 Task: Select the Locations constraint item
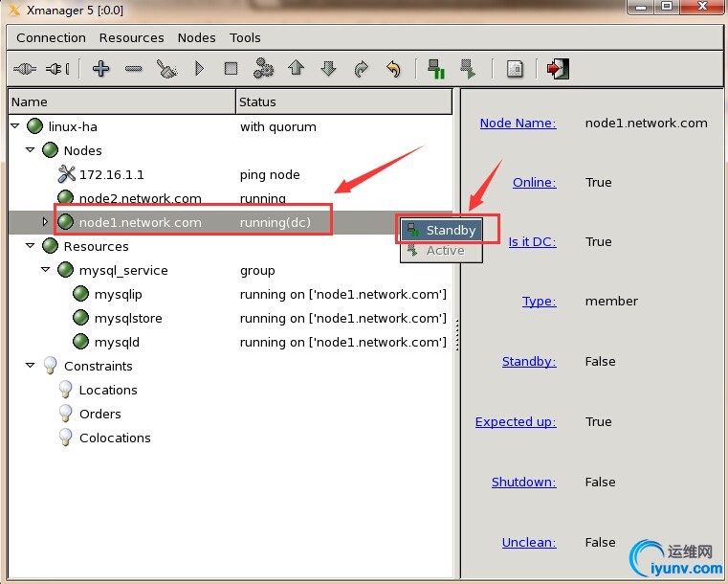[108, 390]
